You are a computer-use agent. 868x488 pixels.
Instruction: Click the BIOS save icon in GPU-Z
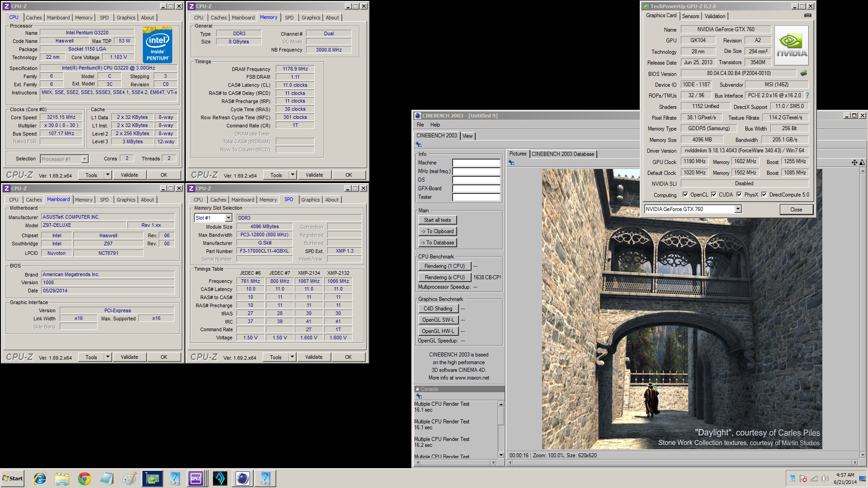804,73
